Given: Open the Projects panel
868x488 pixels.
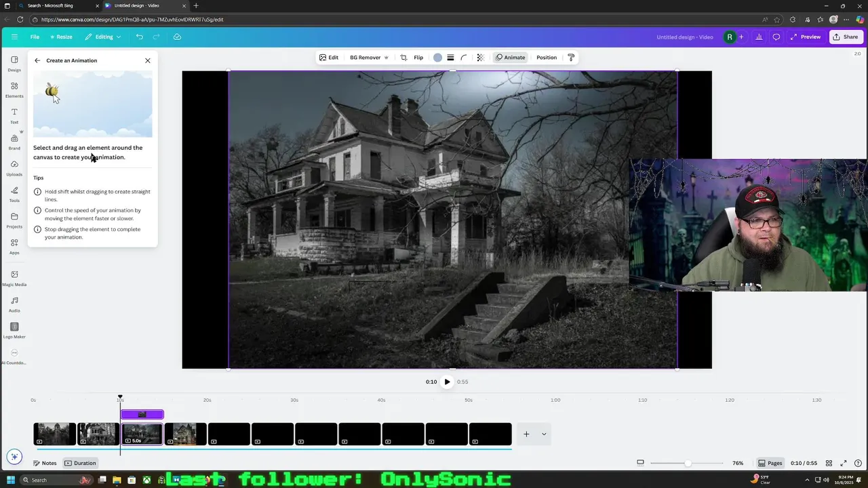Looking at the screenshot, I should [x=14, y=220].
